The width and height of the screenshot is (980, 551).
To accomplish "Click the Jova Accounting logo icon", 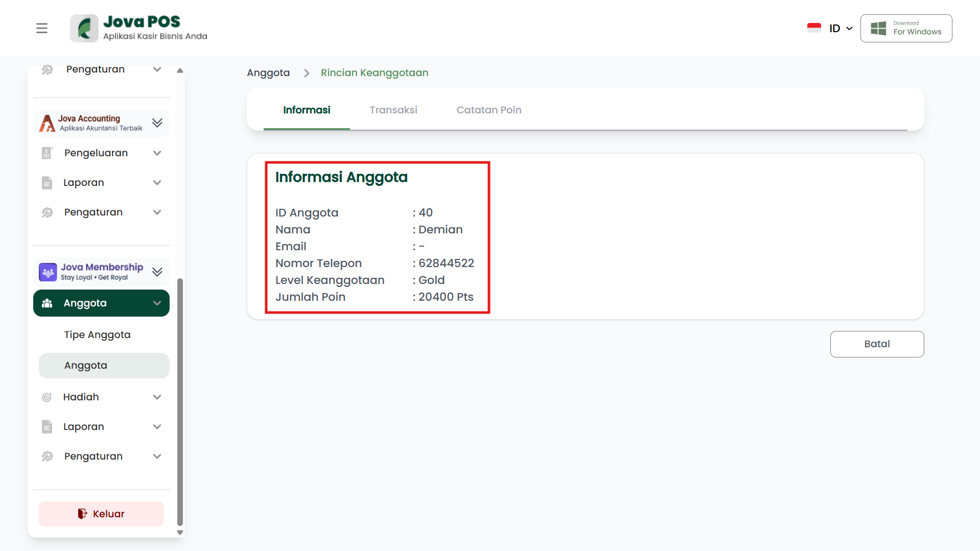I will [47, 123].
